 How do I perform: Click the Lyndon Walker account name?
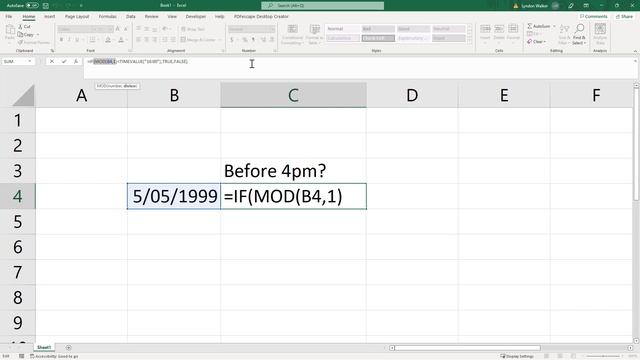[x=534, y=6]
